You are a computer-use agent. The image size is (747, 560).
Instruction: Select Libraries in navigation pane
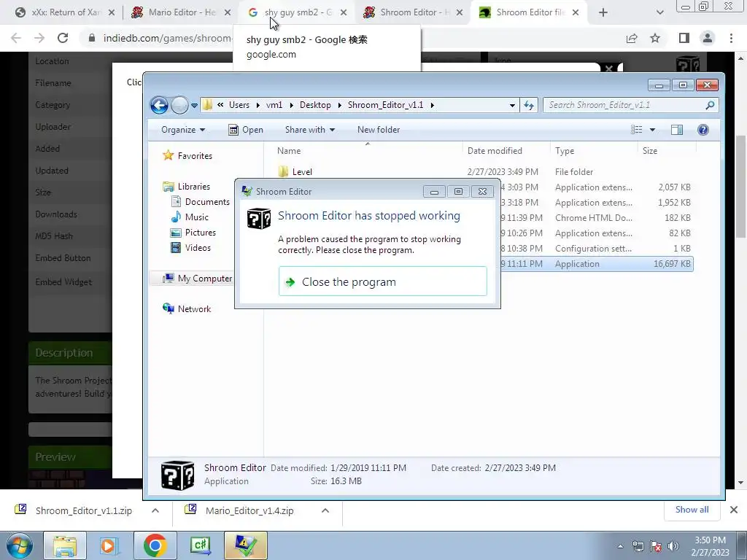(x=193, y=186)
